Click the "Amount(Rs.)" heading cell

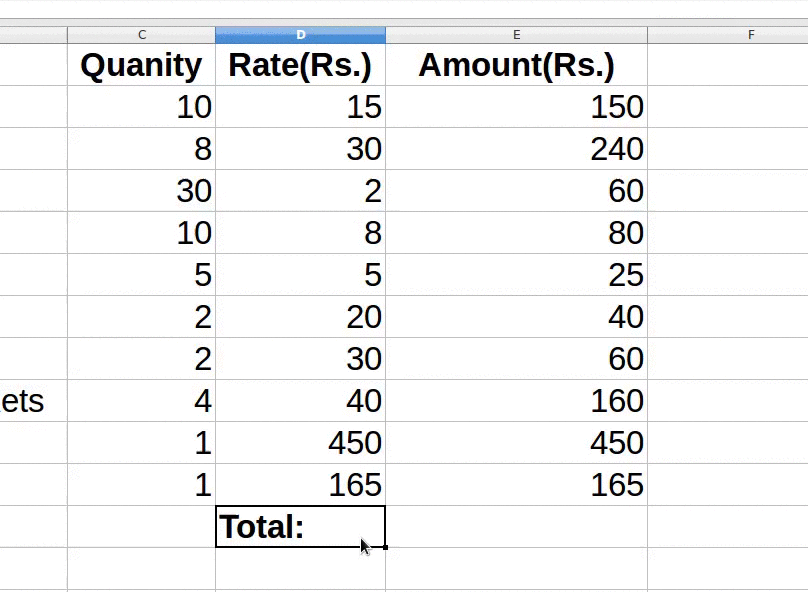pos(516,65)
